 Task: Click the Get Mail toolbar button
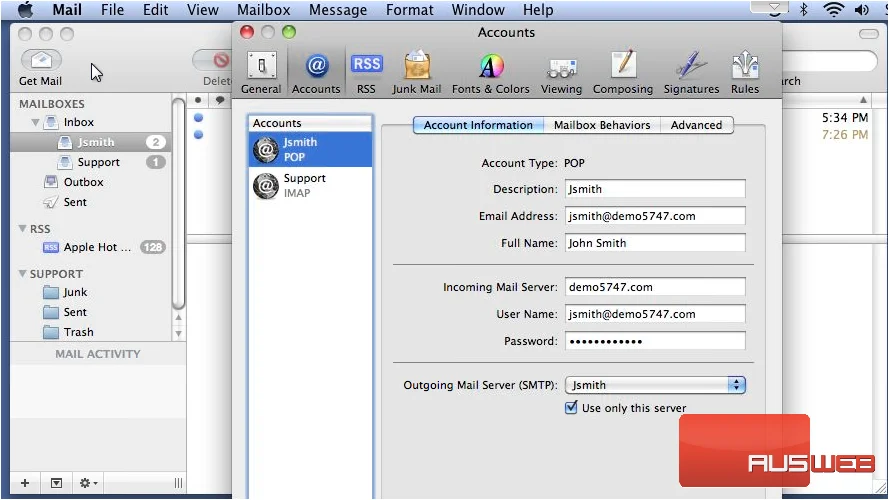[x=41, y=68]
